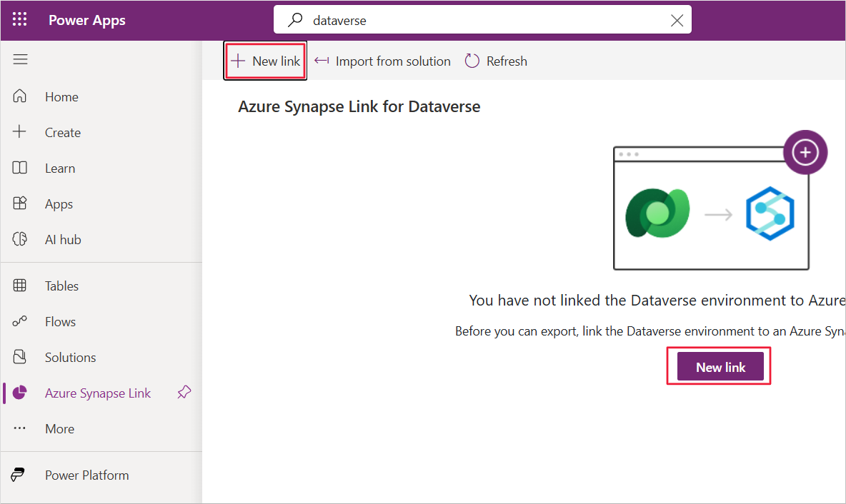Screen dimensions: 846x504
Task: Click the Learn book icon
Action: tap(20, 168)
